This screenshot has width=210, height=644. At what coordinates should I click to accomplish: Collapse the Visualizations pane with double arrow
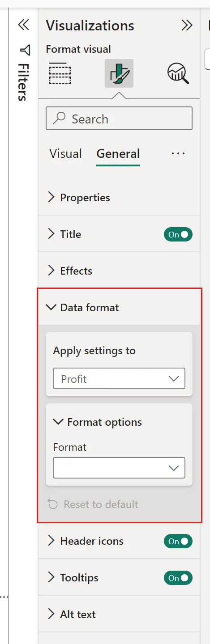pos(187,25)
